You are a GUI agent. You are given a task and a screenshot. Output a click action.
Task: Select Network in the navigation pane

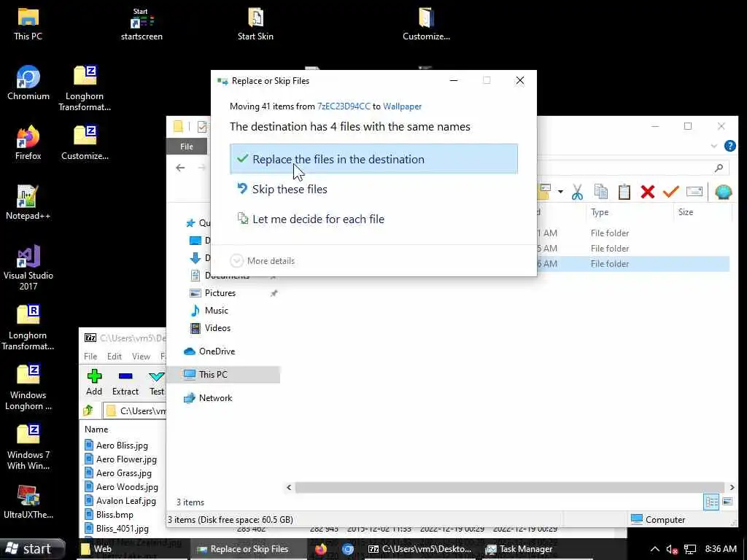(215, 398)
